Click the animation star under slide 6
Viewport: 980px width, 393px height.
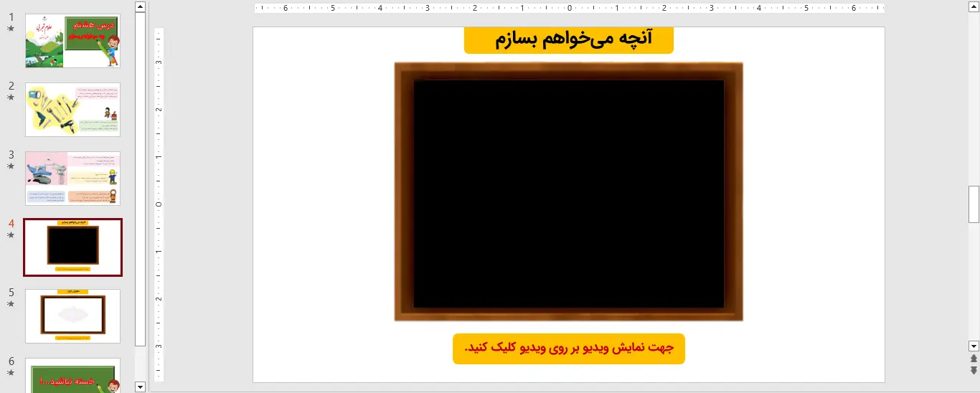pyautogui.click(x=11, y=373)
